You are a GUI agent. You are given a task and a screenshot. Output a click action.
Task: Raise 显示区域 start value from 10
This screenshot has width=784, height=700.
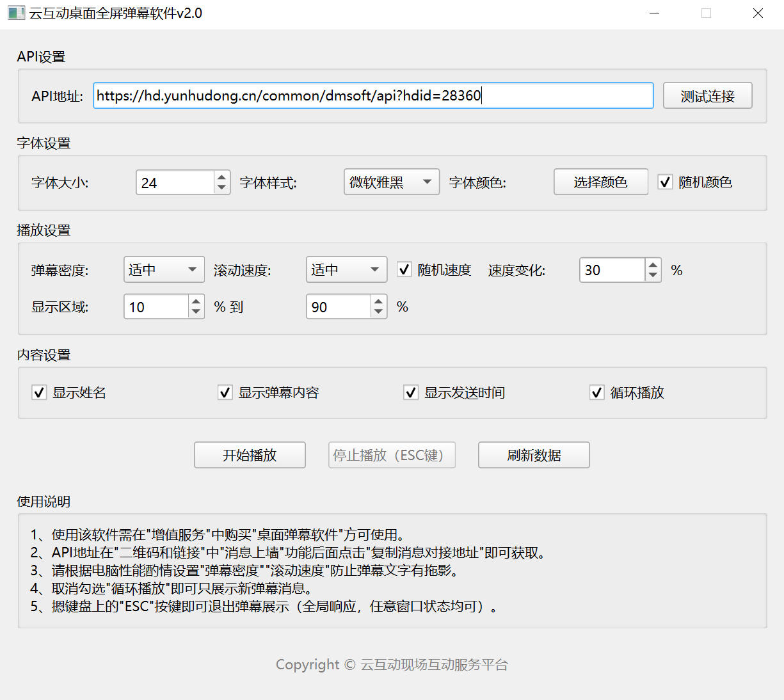click(x=196, y=301)
